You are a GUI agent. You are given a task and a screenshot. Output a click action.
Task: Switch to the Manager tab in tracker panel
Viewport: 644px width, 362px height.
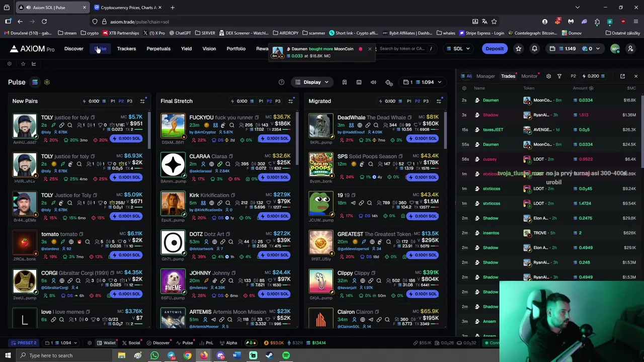click(x=486, y=76)
